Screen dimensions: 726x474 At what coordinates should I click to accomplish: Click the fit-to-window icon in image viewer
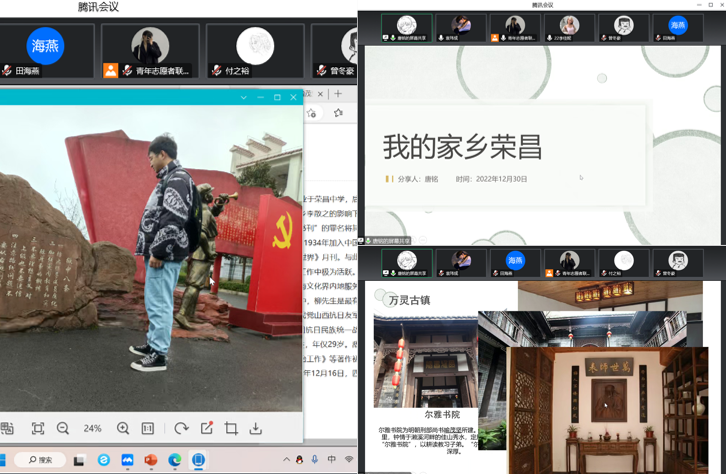pyautogui.click(x=38, y=428)
